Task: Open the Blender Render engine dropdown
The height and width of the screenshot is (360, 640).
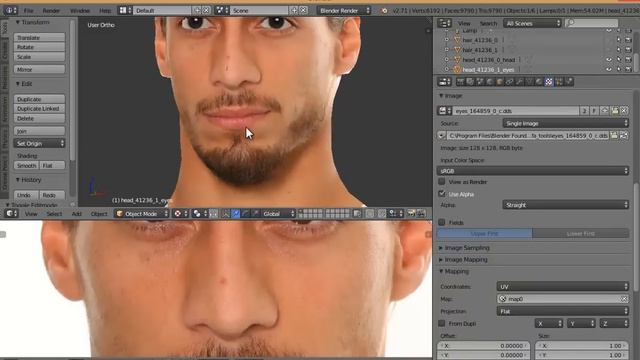Action: pyautogui.click(x=344, y=10)
